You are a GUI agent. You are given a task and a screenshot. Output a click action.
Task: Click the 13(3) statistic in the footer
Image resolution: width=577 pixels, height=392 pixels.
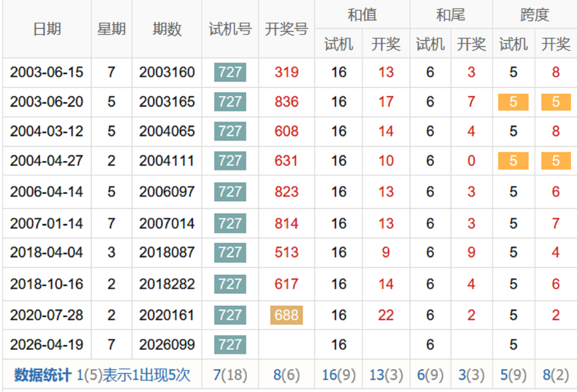[386, 375]
